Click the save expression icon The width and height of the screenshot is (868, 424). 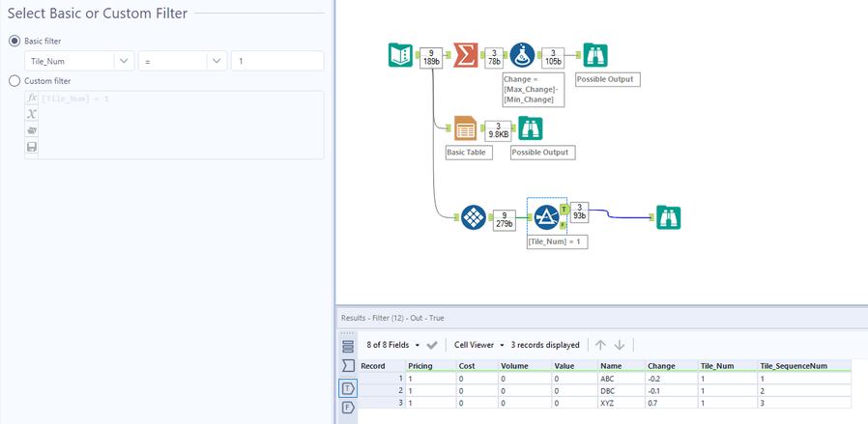coord(32,147)
